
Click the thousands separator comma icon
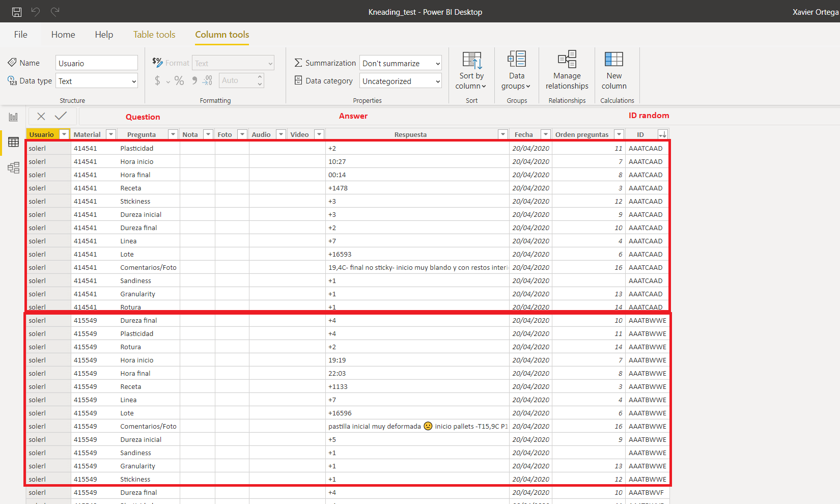click(194, 80)
